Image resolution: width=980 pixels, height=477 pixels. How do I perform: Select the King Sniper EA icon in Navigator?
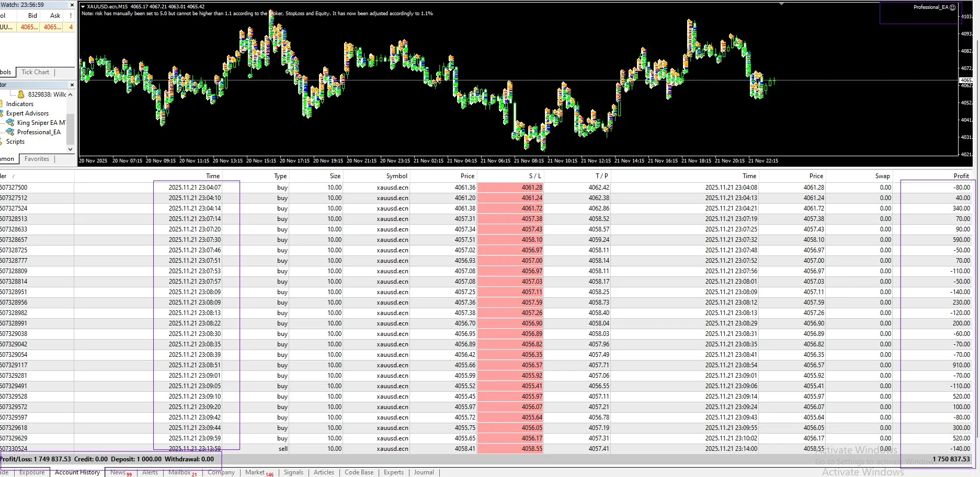pos(10,122)
